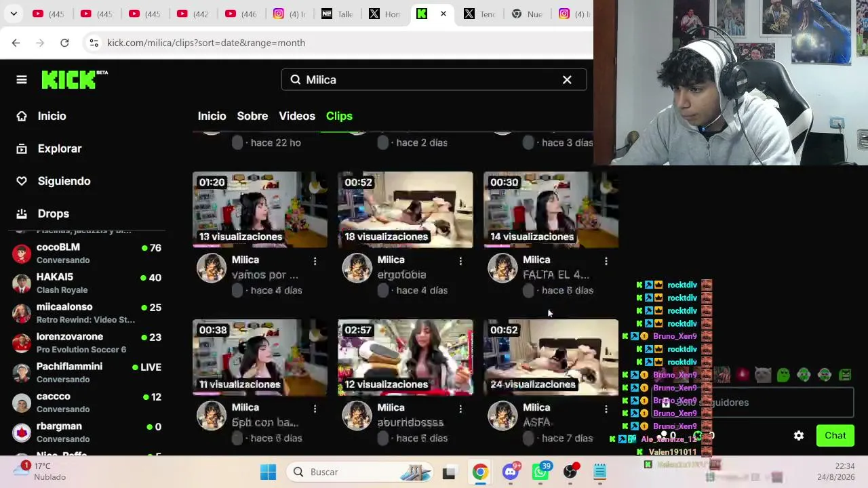Focus the Kick search field with Milica
Screen dimensions: 868x488
[434, 80]
